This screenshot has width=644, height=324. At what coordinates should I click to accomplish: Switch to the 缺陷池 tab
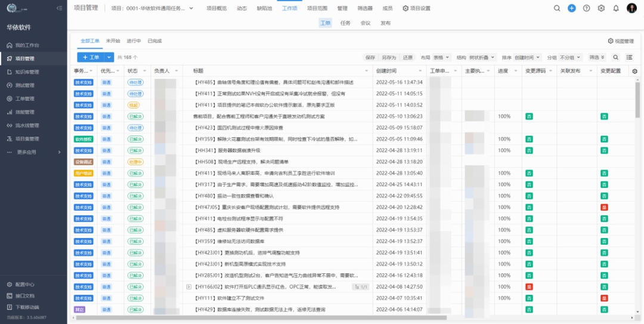tap(263, 8)
